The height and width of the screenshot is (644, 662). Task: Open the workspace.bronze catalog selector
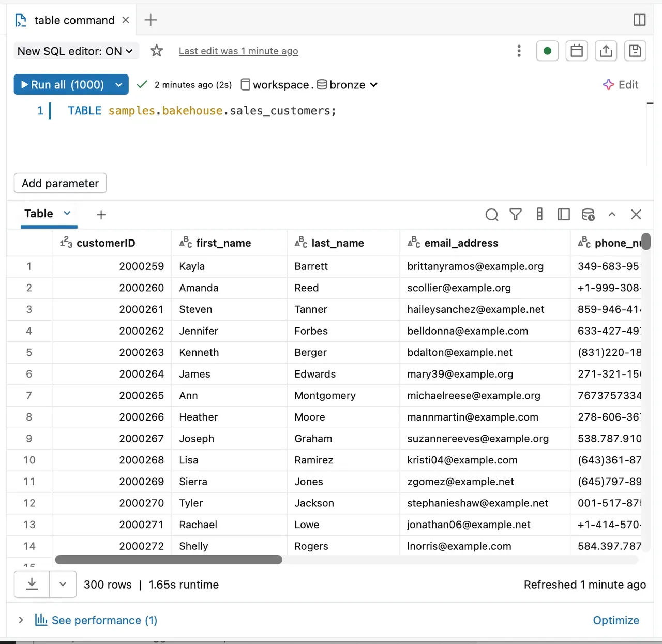[309, 85]
